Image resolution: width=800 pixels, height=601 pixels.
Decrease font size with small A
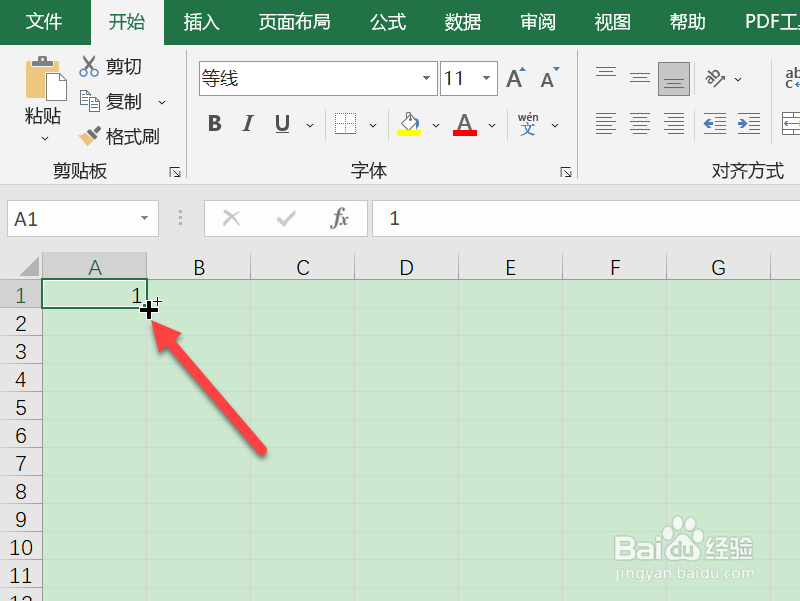[549, 78]
